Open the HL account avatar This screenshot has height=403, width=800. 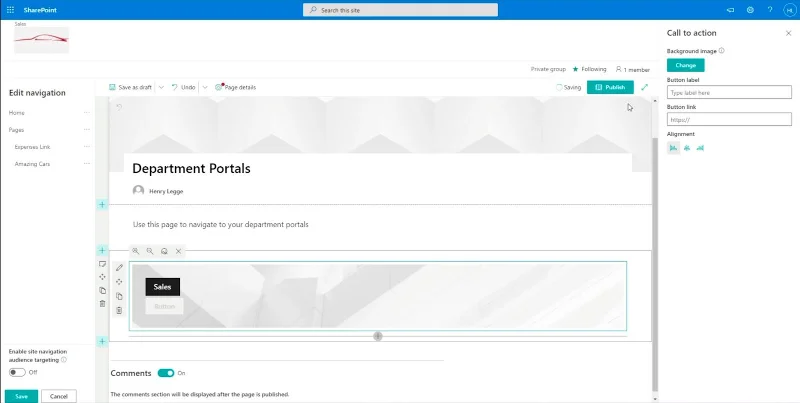coord(790,10)
